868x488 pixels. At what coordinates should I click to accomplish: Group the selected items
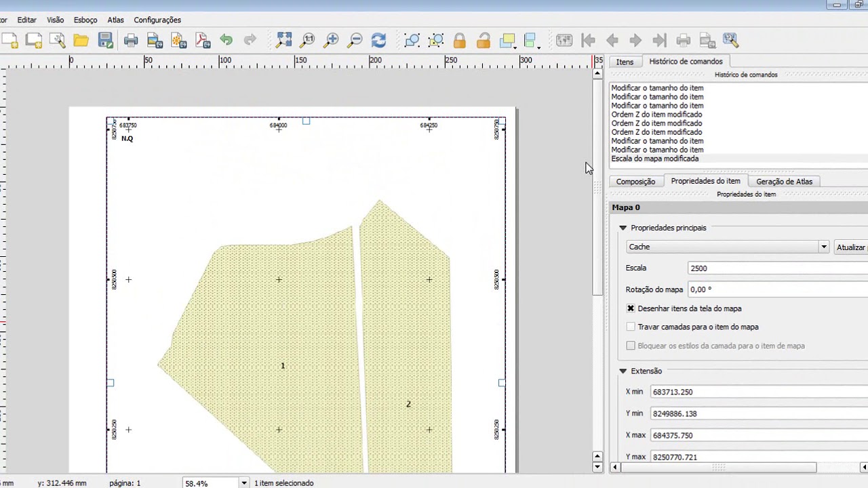tap(412, 40)
